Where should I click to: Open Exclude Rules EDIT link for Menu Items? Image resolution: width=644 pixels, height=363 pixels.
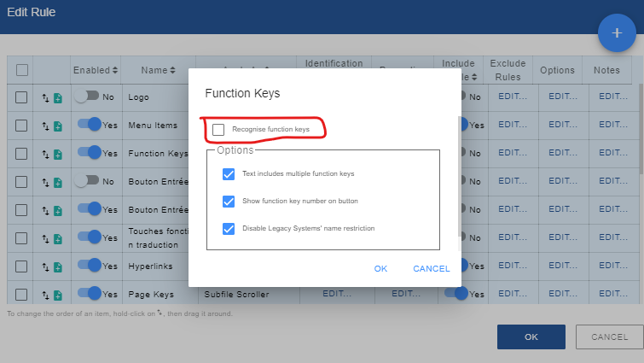tap(513, 126)
